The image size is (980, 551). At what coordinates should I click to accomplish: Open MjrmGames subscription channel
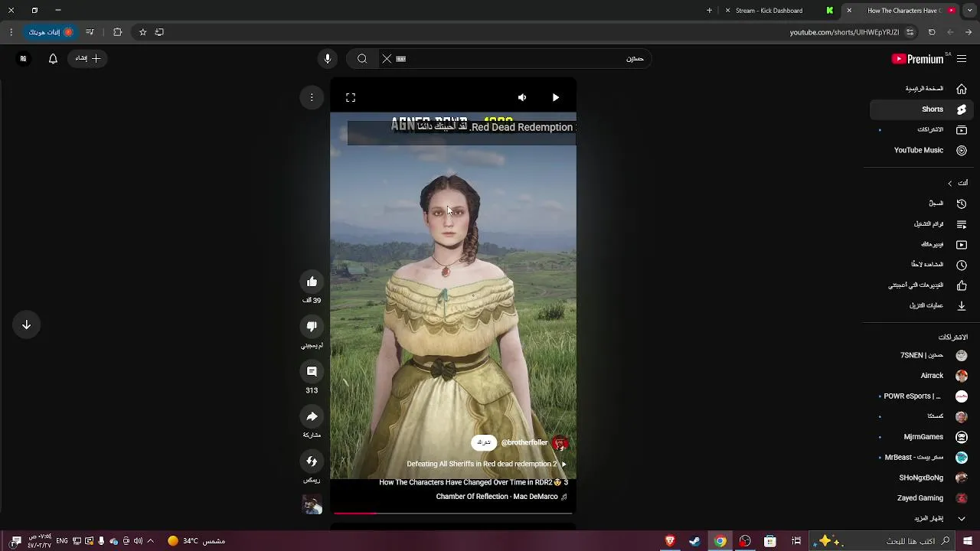click(x=920, y=437)
